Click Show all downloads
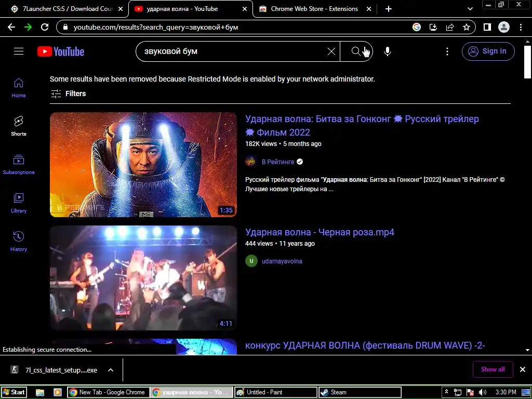Viewport: 532px width, 399px height. pyautogui.click(x=493, y=369)
